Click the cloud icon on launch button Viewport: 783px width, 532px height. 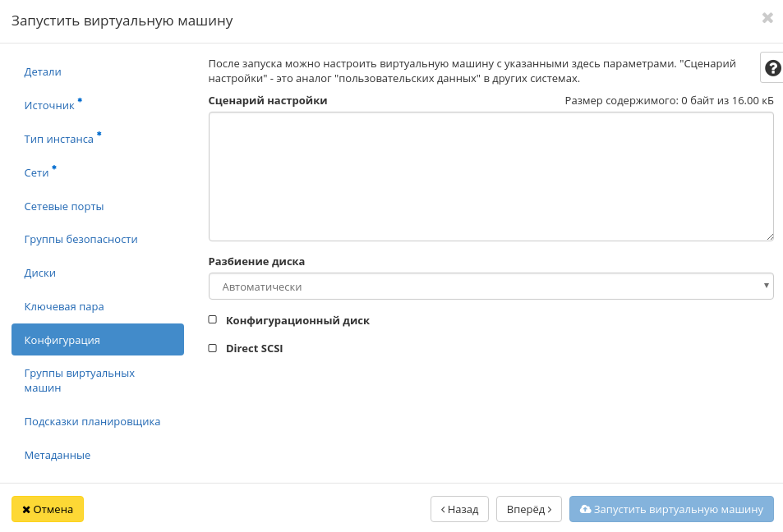coord(585,509)
